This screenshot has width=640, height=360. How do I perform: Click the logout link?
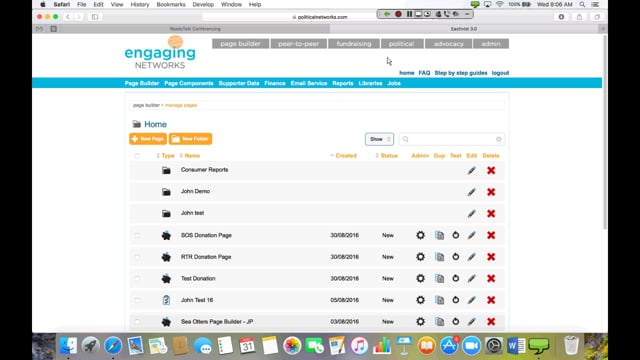click(500, 73)
